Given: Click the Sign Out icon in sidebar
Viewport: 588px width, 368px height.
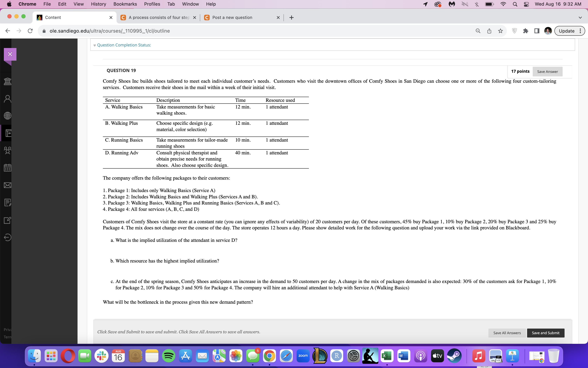Looking at the screenshot, I should coord(8,237).
